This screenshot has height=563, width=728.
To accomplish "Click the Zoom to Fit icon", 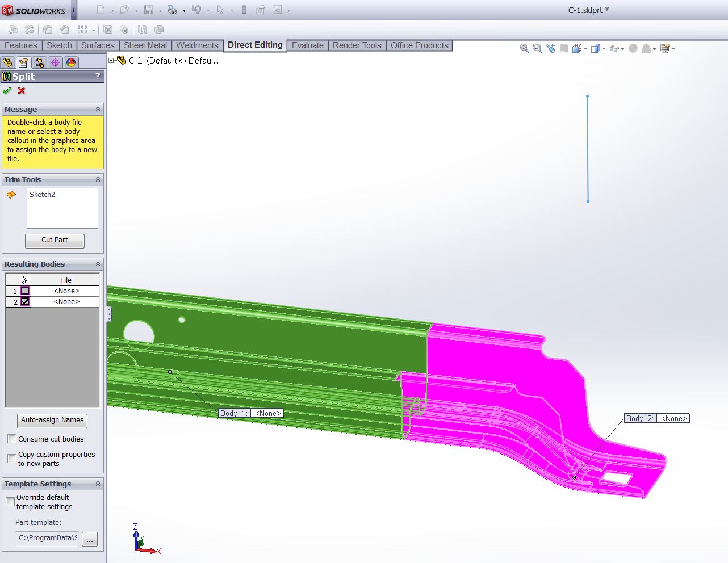I will point(524,49).
